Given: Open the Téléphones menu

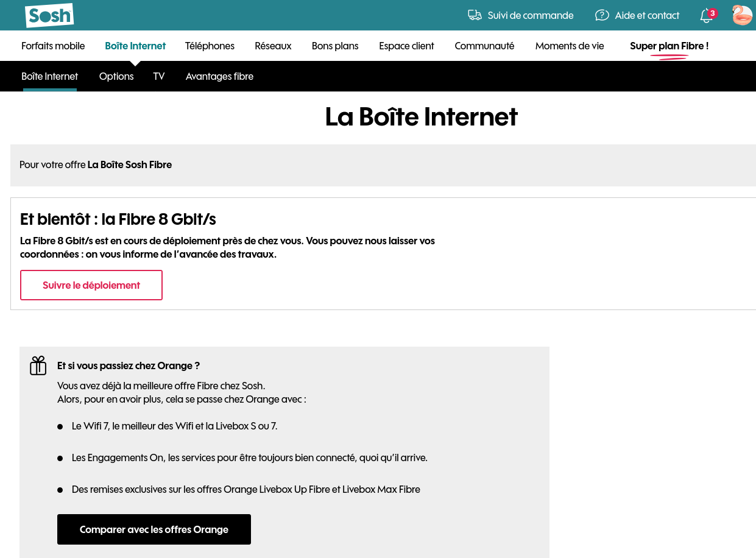Looking at the screenshot, I should 210,46.
